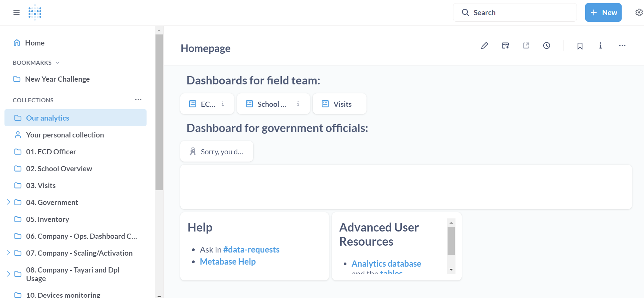Screen dimensions: 644x298
Task: Click the settings gear icon
Action: [638, 12]
